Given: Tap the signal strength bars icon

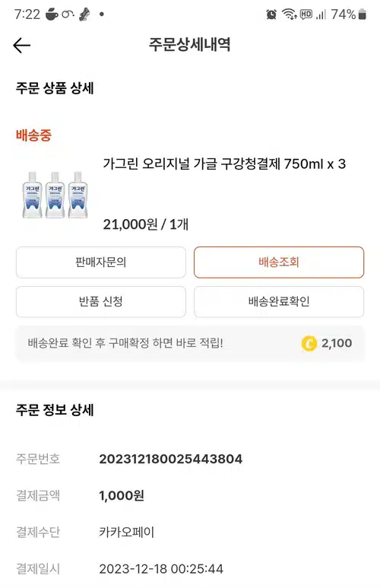Looking at the screenshot, I should 321,14.
